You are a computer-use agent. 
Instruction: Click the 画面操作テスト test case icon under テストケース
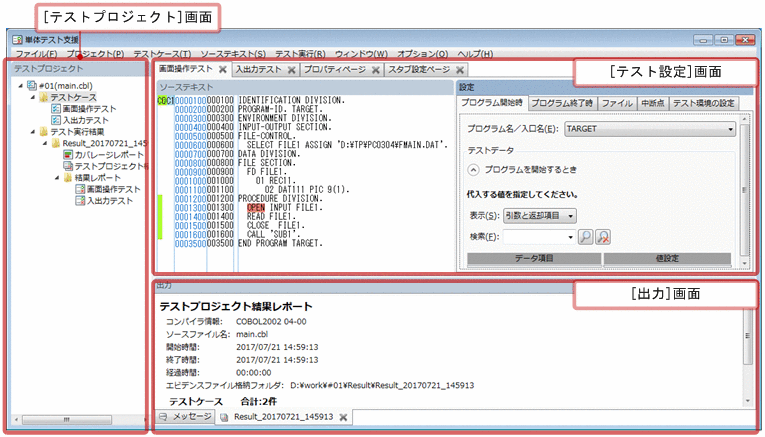[x=56, y=109]
